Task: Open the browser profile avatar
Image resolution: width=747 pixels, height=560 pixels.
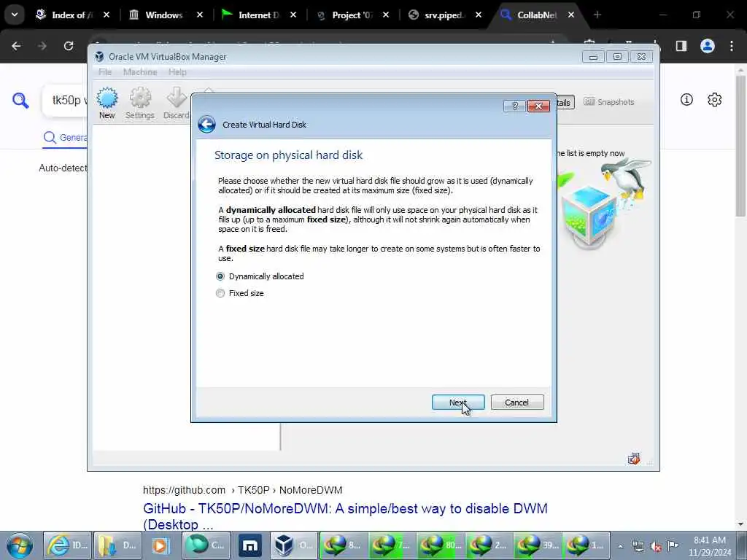Action: (x=708, y=46)
